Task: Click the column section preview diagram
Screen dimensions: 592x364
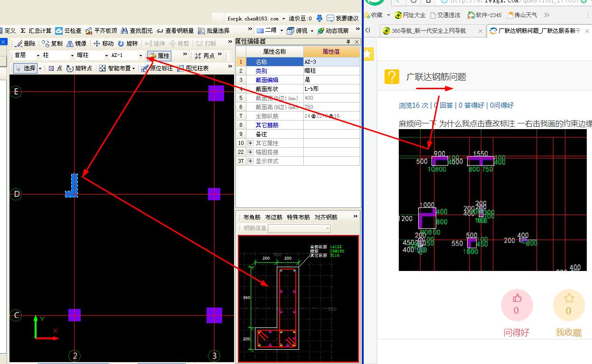Action: 298,299
